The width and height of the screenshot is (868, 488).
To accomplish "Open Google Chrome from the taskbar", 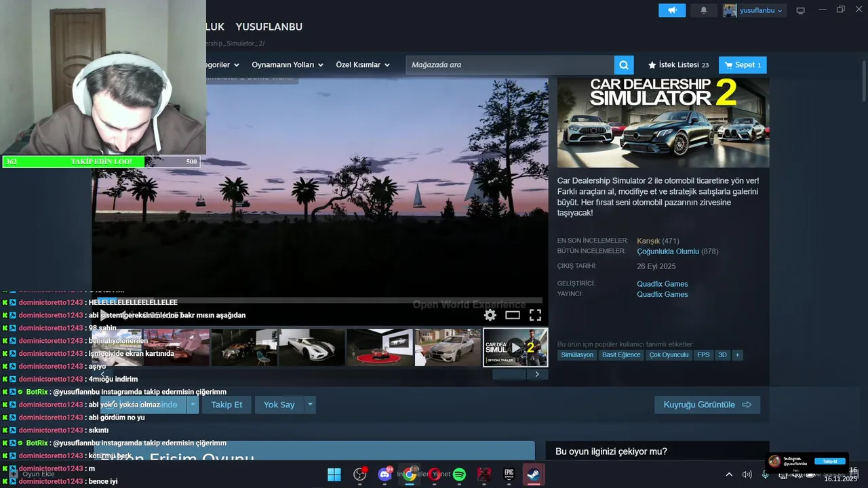I will (x=410, y=474).
